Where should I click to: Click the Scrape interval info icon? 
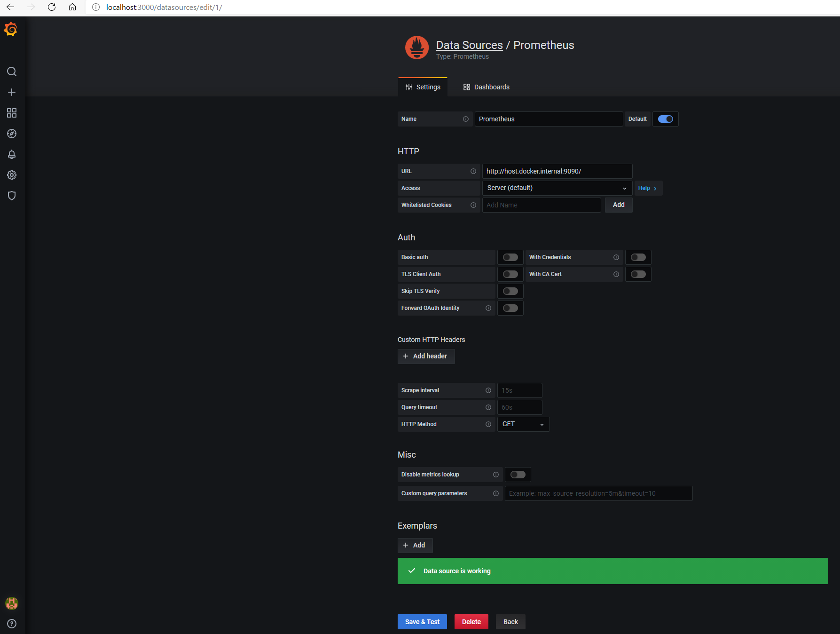click(488, 390)
